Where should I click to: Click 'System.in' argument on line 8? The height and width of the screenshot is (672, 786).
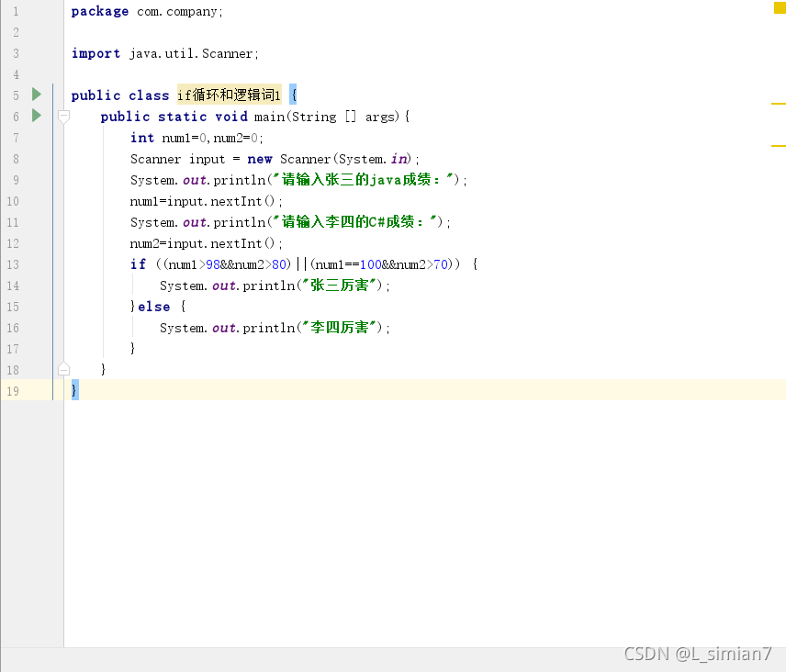coord(373,160)
